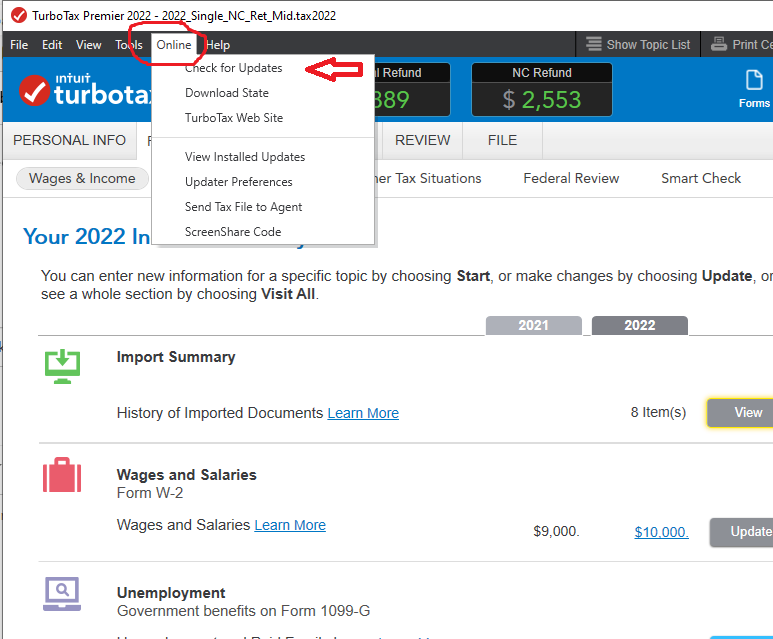
Task: Click the Unemployment laptop search icon
Action: [x=62, y=594]
